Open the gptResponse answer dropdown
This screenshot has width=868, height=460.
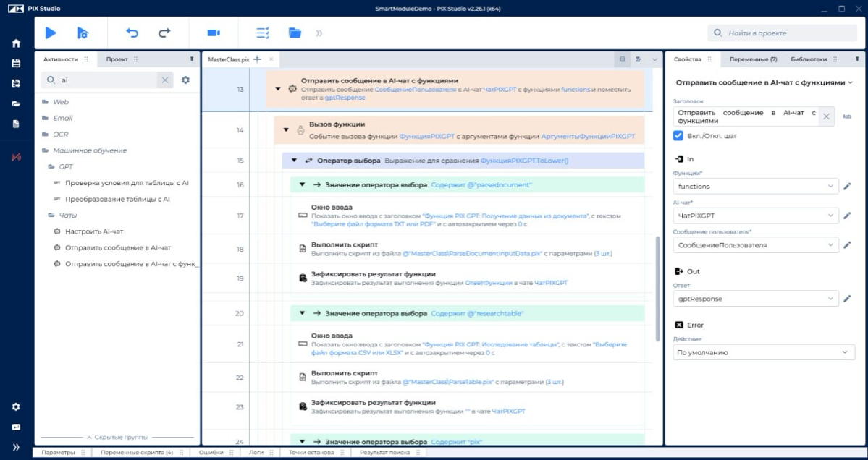tap(756, 299)
